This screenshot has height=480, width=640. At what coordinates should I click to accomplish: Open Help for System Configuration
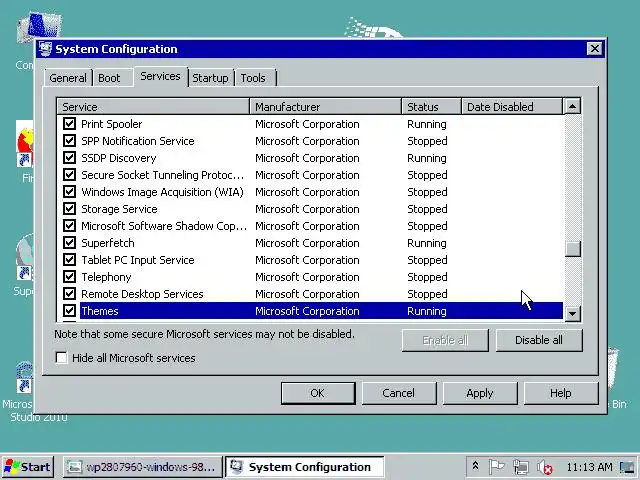coord(560,393)
